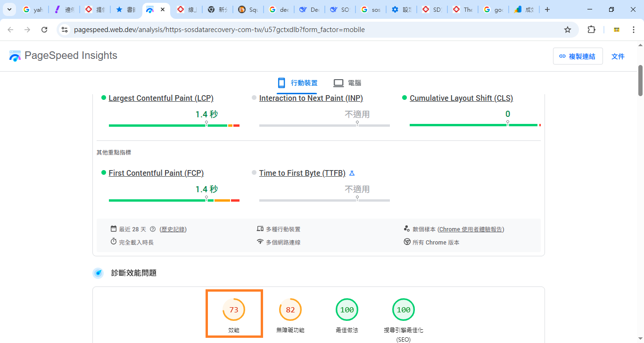Open the Chrome extensions puzzle icon

(x=591, y=30)
